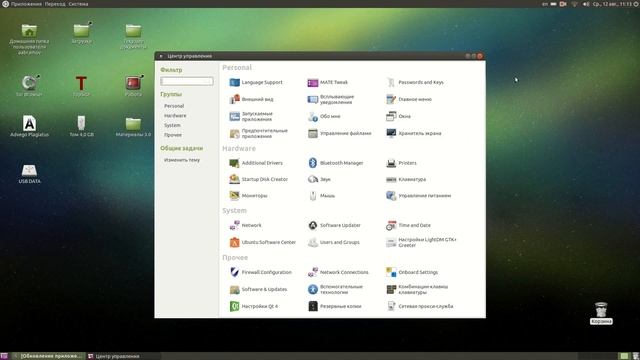Jump to Прочее group in sidebar
640x360 pixels.
pyautogui.click(x=173, y=135)
